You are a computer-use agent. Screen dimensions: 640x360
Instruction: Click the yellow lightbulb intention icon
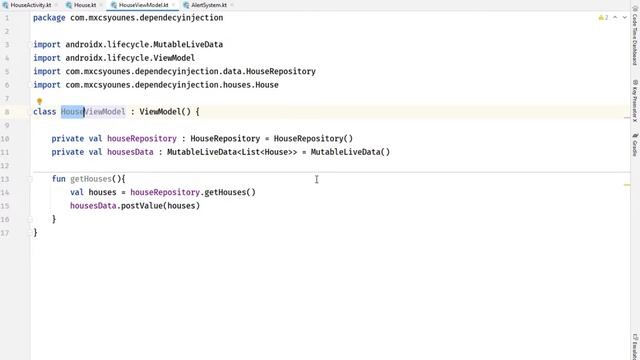39,101
